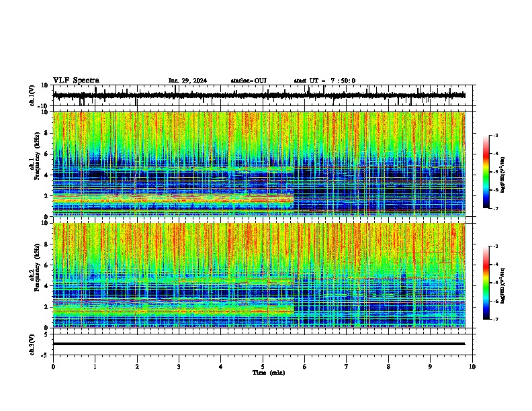The width and height of the screenshot is (532, 411).
Task: Click the "Time (min)" axis label
Action: [269, 373]
